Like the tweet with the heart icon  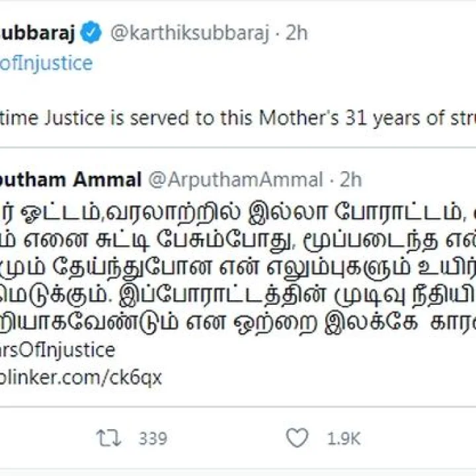[x=297, y=438]
